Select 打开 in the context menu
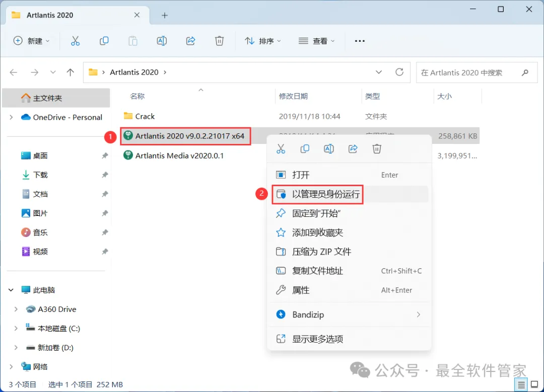This screenshot has height=392, width=544. point(350,175)
